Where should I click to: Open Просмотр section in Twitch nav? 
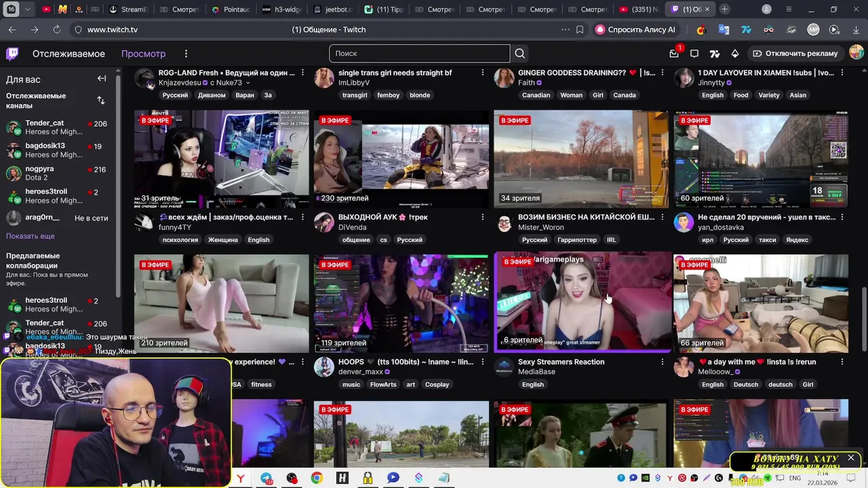143,54
